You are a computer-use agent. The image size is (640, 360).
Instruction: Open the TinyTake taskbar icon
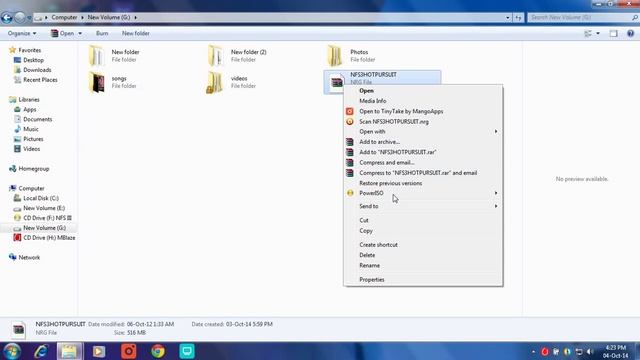click(x=129, y=351)
